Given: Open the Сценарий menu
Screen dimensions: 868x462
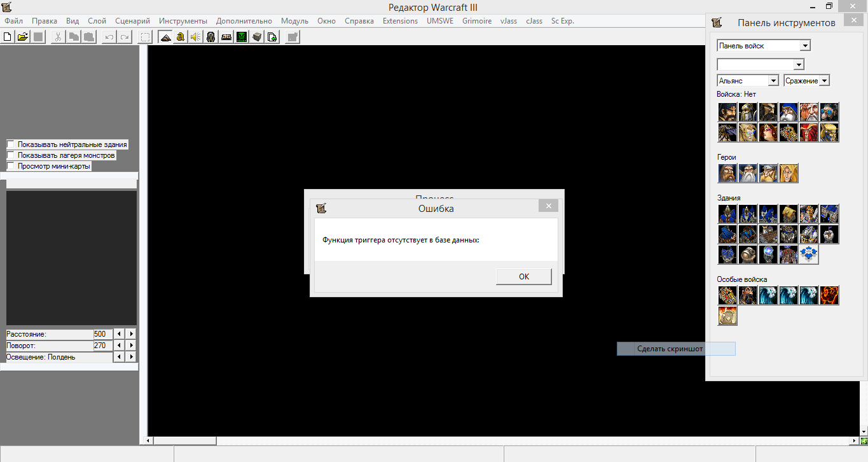Looking at the screenshot, I should [x=132, y=21].
